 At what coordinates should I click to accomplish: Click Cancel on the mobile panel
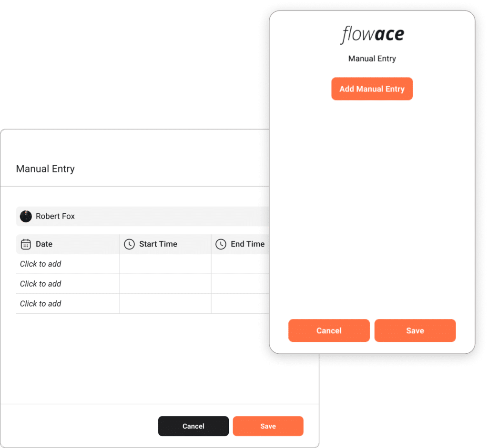click(329, 330)
